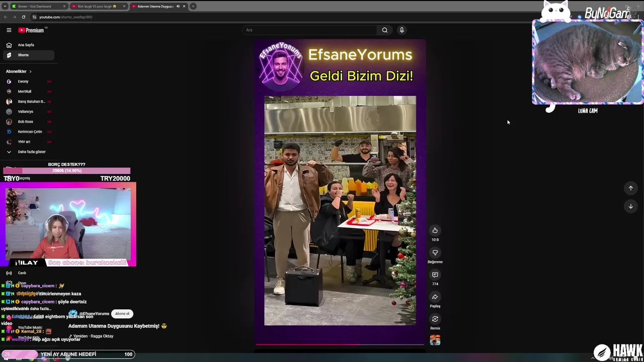Mute the playing tab via speaker icon

coord(178,7)
